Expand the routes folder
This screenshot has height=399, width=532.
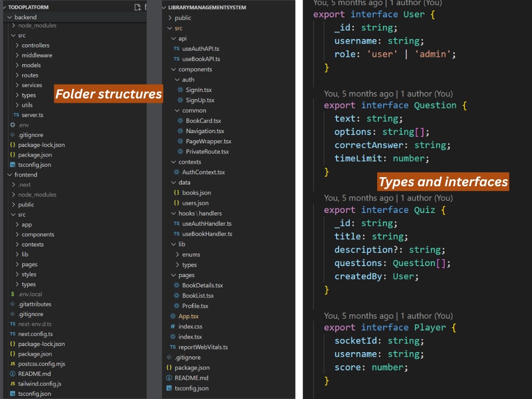17,75
